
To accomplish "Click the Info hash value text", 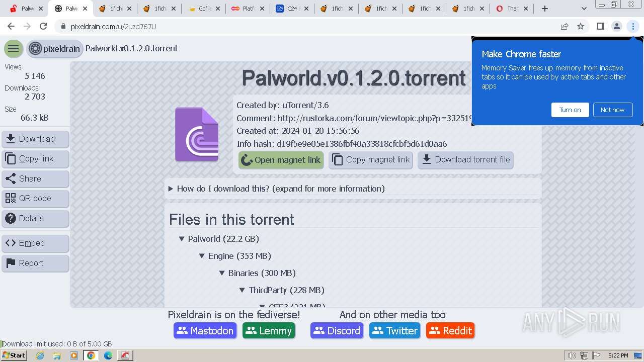I will pos(362,144).
